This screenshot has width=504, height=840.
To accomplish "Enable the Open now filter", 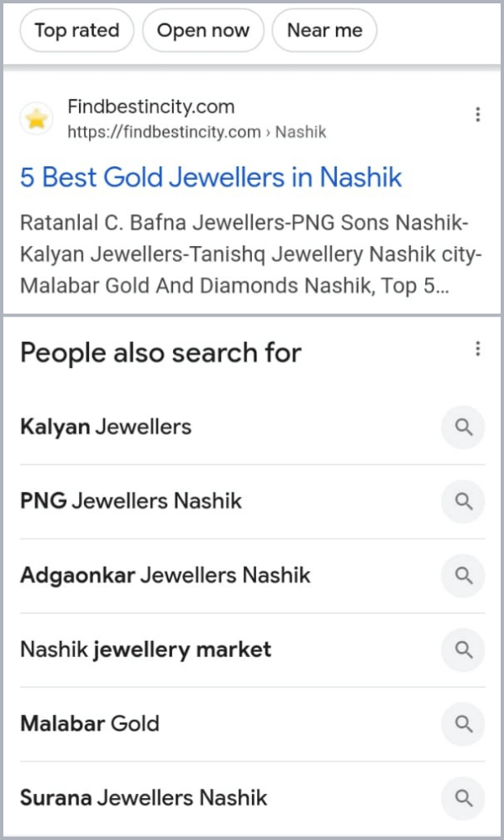I will [x=202, y=30].
